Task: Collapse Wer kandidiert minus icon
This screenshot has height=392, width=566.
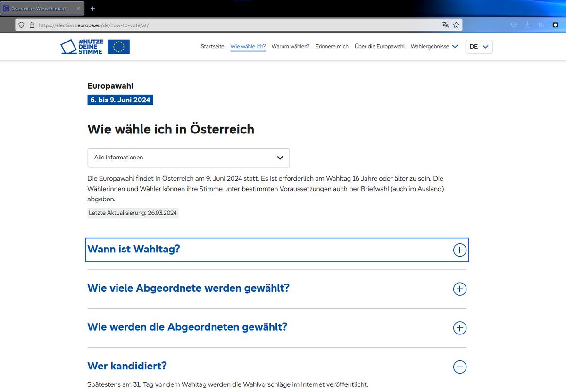Action: [x=459, y=367]
